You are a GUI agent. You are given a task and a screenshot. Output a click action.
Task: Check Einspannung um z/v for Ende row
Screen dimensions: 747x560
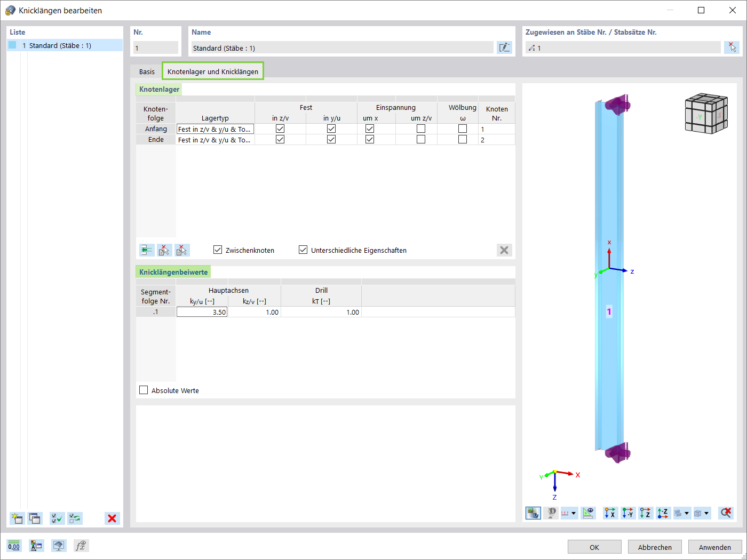421,139
